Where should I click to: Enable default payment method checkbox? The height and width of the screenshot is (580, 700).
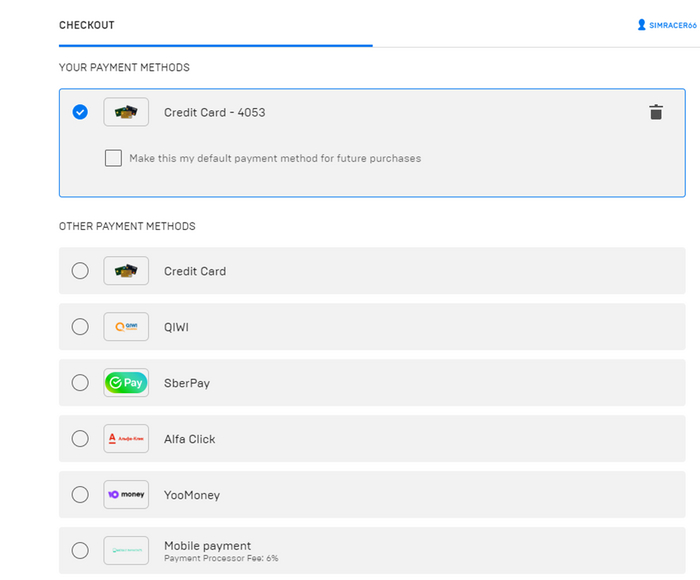114,158
